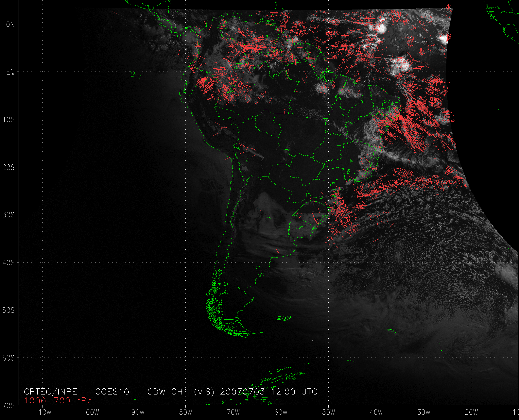Screen dimensions: 519x420
Task: Click the CDW CH1 (VIS) channel text
Action: click(181, 392)
